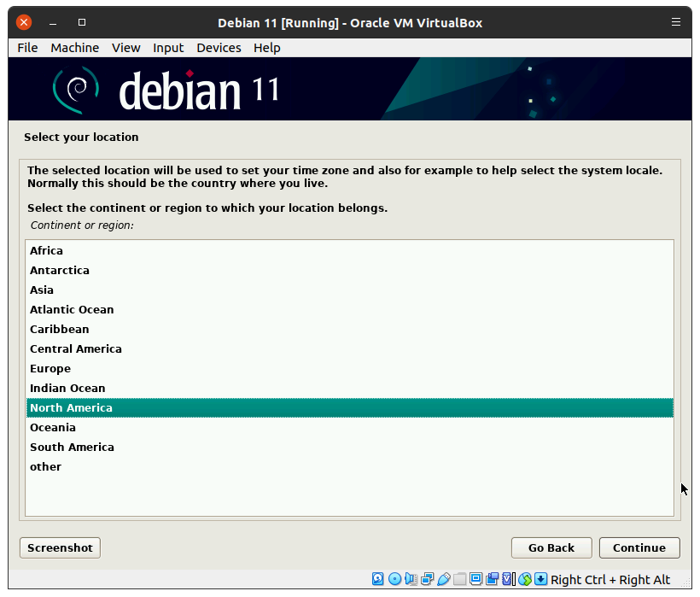Click the Screenshot button
This screenshot has width=700, height=597.
pyautogui.click(x=60, y=547)
